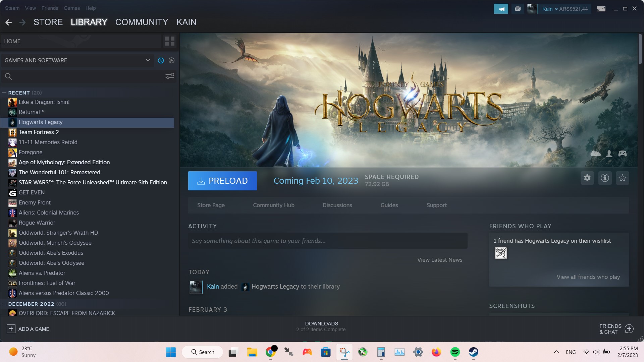Open the Help menu

coord(91,8)
